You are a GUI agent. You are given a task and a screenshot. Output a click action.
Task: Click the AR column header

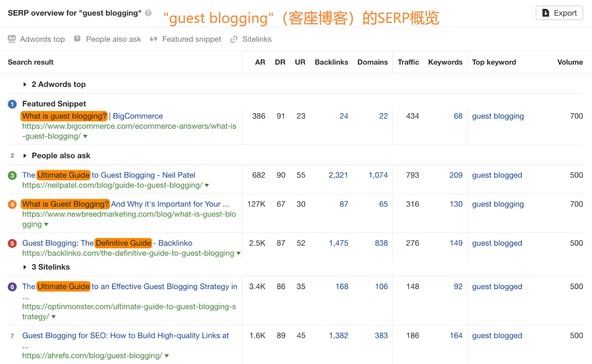(x=260, y=62)
